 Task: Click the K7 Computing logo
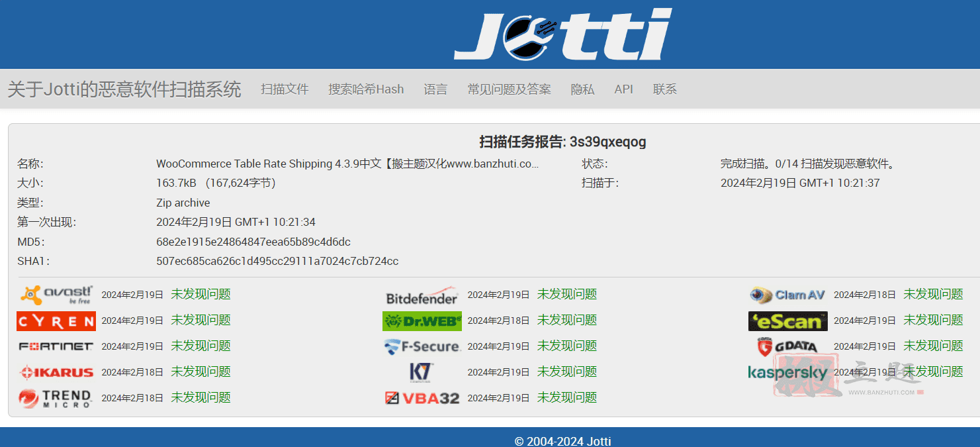pyautogui.click(x=422, y=372)
